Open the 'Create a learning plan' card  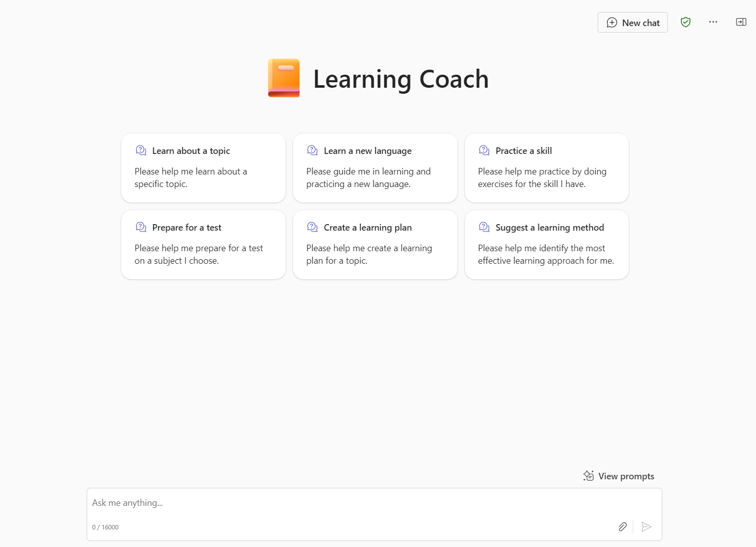tap(375, 245)
